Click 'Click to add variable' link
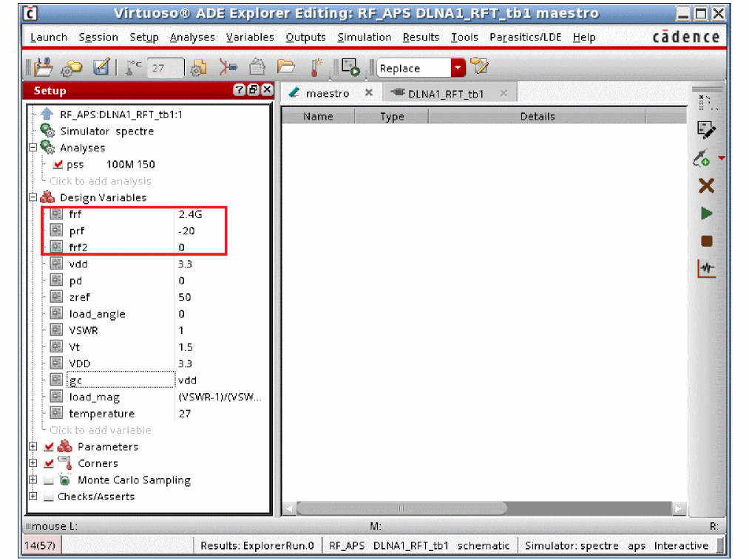The height and width of the screenshot is (560, 749). pos(100,430)
